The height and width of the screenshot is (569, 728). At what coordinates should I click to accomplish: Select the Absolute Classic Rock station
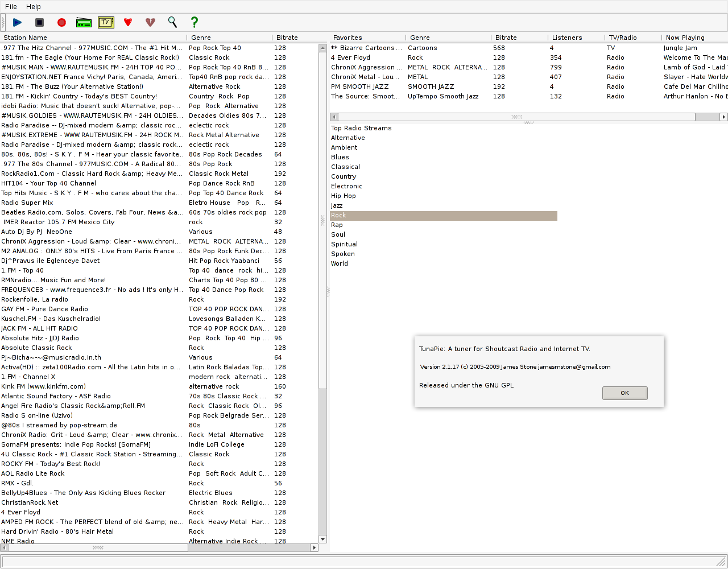159,348
